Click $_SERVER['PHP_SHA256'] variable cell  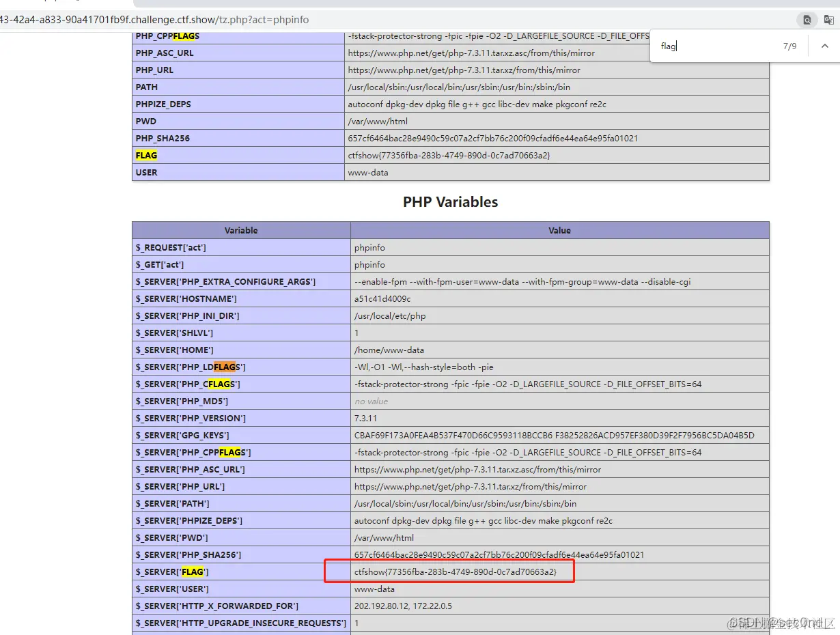point(241,554)
